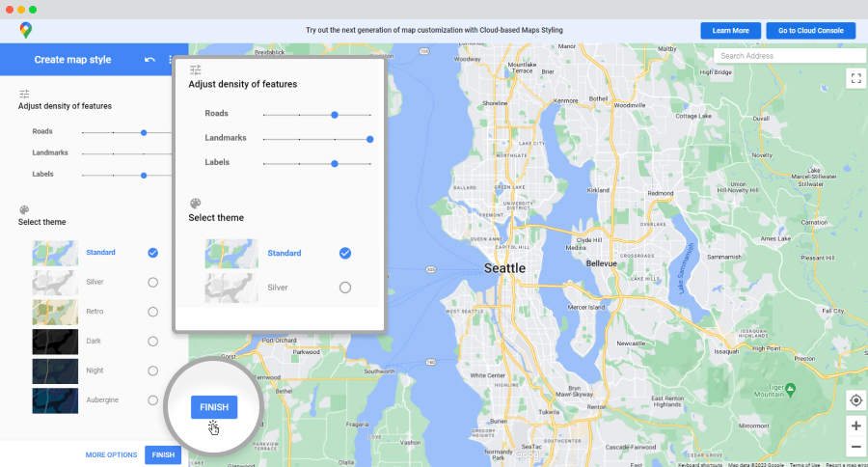The width and height of the screenshot is (868, 467).
Task: Select the Silver theme radio in the left sidebar
Action: 152,283
